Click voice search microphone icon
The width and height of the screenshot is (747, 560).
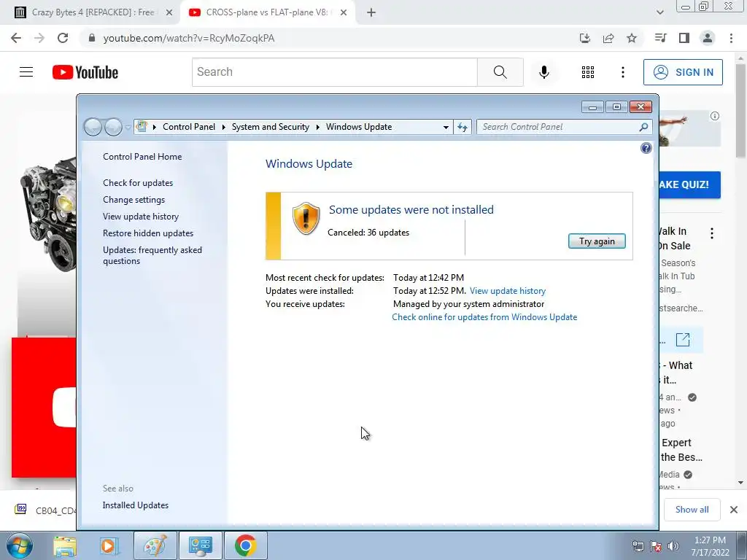pos(543,72)
